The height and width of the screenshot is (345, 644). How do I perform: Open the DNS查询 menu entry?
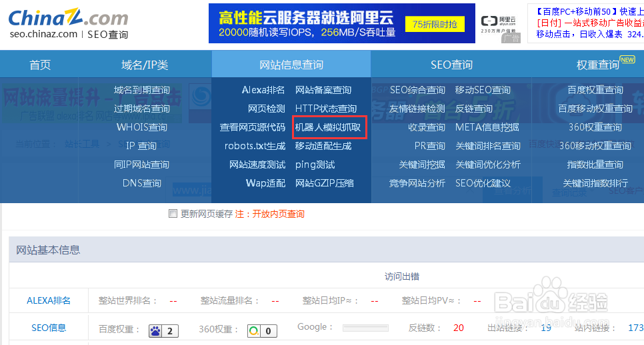[x=142, y=183]
